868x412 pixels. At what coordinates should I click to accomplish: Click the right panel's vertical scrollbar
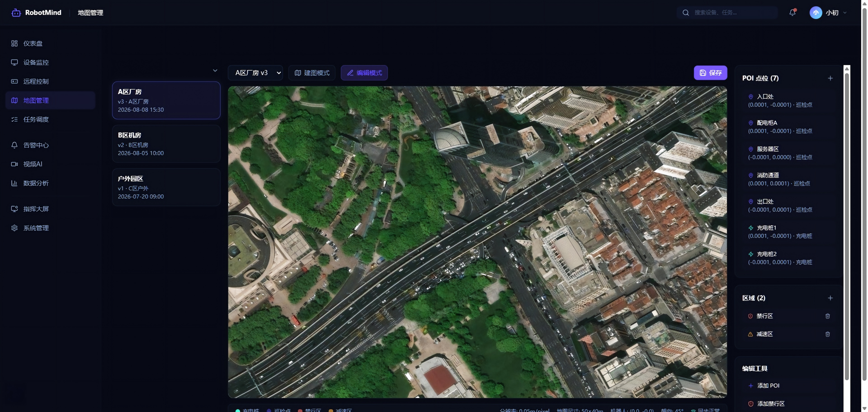tap(847, 226)
